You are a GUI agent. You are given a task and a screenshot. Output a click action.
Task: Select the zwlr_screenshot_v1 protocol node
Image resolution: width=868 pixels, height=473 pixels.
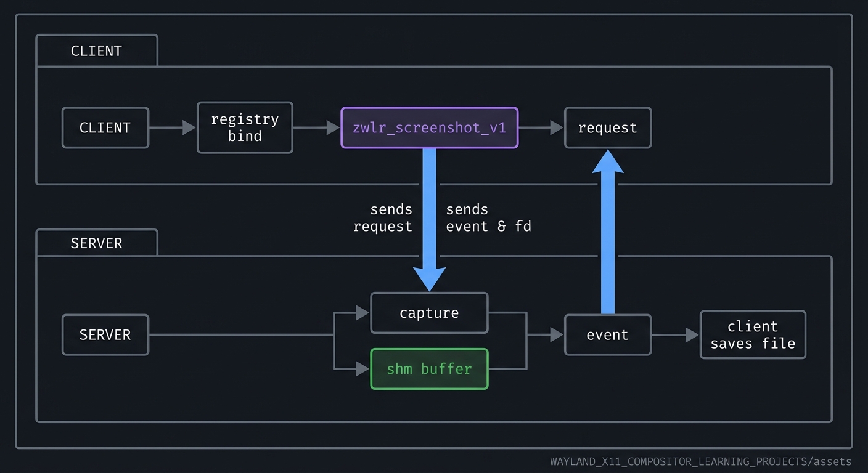[429, 127]
